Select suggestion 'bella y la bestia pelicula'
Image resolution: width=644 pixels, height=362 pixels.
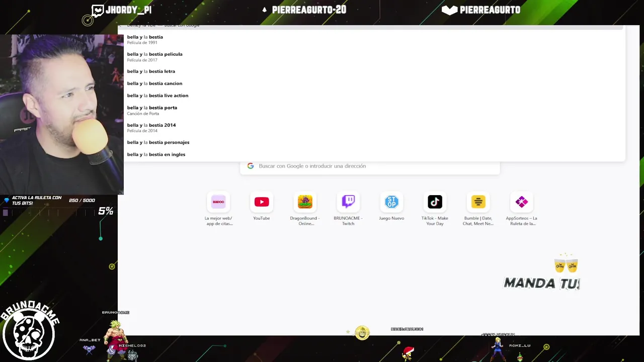[374, 57]
